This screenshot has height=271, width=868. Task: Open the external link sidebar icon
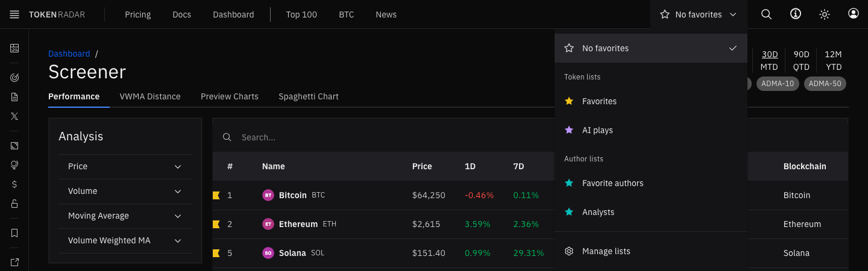[x=14, y=262]
